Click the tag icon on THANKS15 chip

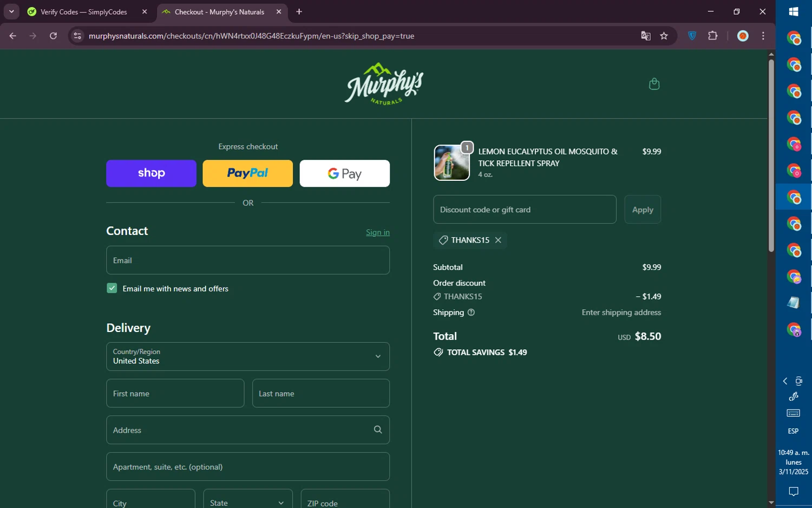443,240
